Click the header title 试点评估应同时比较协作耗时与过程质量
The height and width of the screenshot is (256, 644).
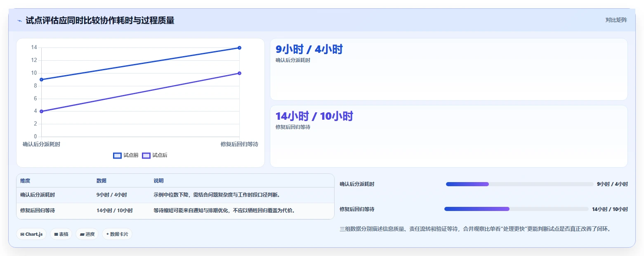coord(100,20)
